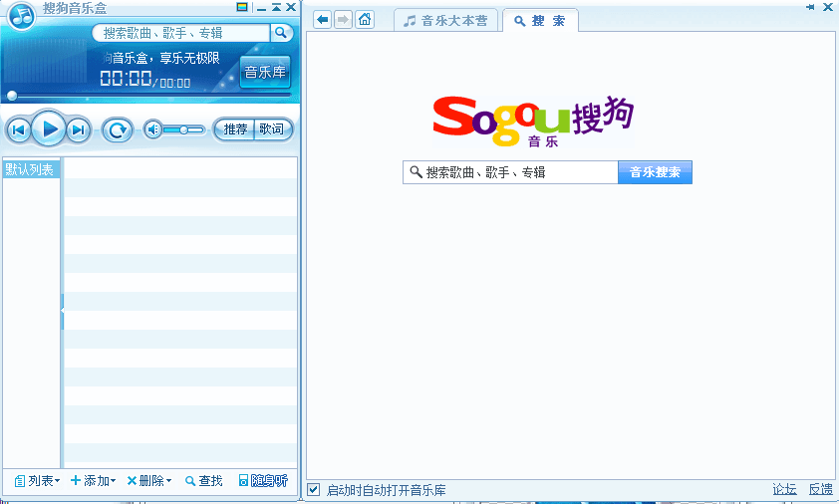Go to the music library home icon
This screenshot has height=504, width=839.
[365, 20]
